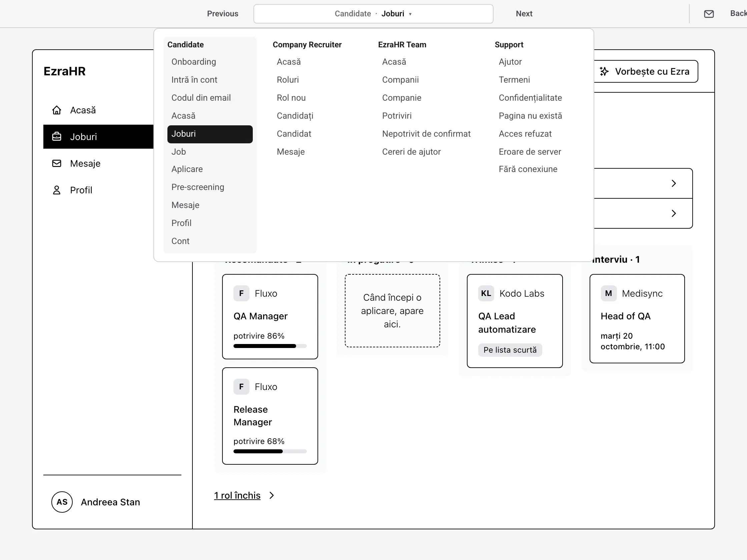The image size is (747, 560).
Task: Click the M logo of Medisync
Action: pos(609,293)
